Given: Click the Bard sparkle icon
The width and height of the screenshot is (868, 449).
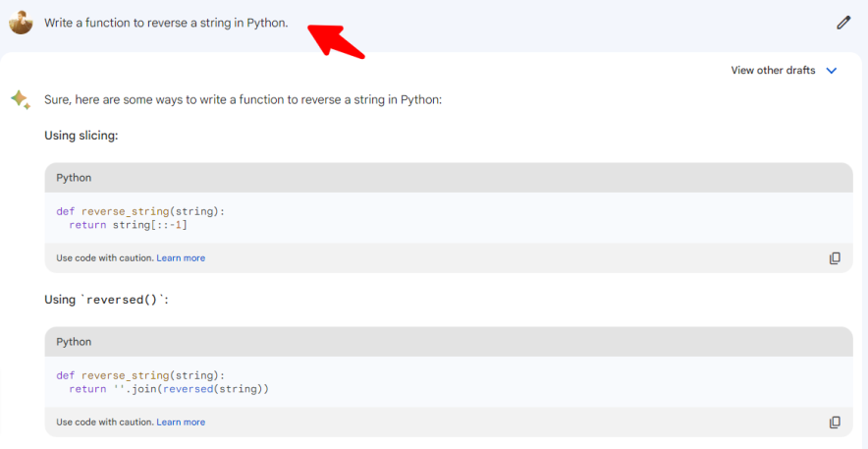Looking at the screenshot, I should (x=21, y=99).
